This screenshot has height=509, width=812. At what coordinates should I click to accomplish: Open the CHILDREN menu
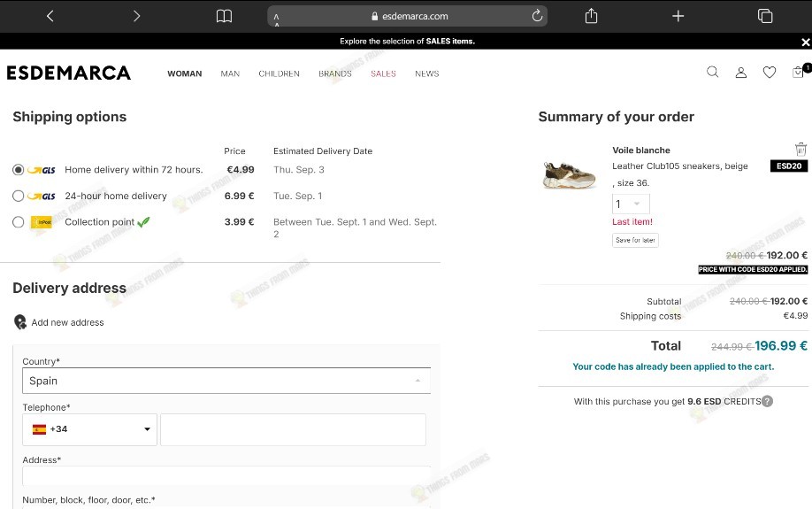pos(280,73)
